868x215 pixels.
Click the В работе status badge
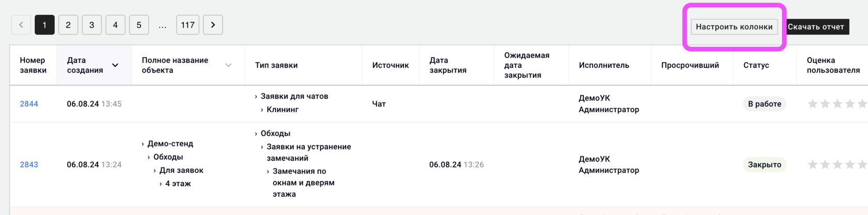click(x=765, y=104)
